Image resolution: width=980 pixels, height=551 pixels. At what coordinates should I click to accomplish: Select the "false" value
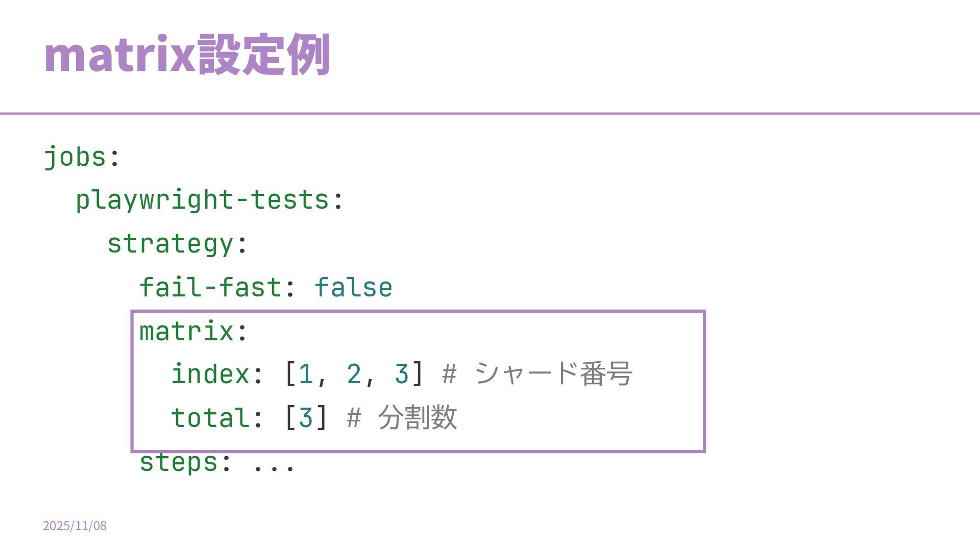pyautogui.click(x=353, y=287)
